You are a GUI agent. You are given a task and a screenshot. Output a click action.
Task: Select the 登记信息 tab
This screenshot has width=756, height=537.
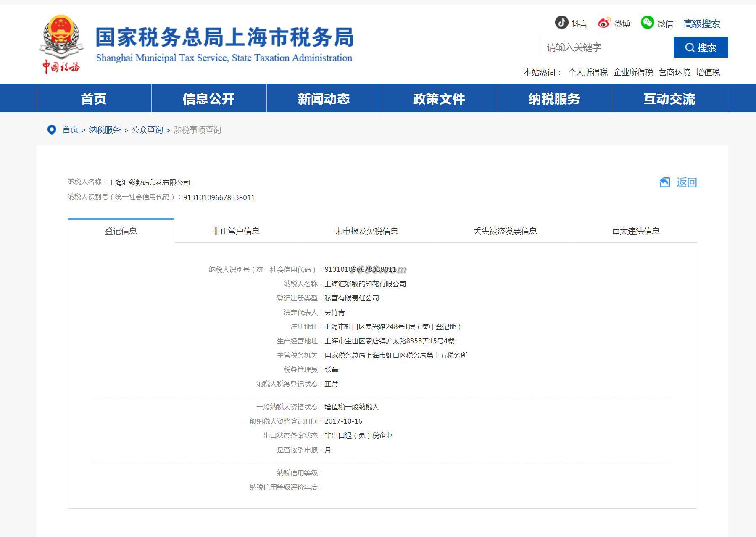(x=121, y=231)
